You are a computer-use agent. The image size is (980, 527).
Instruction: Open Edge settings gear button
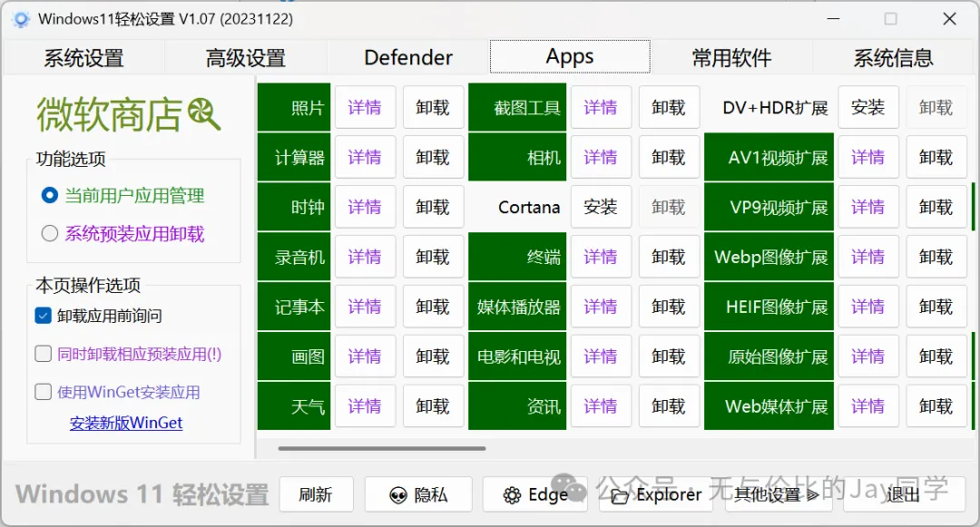(535, 494)
